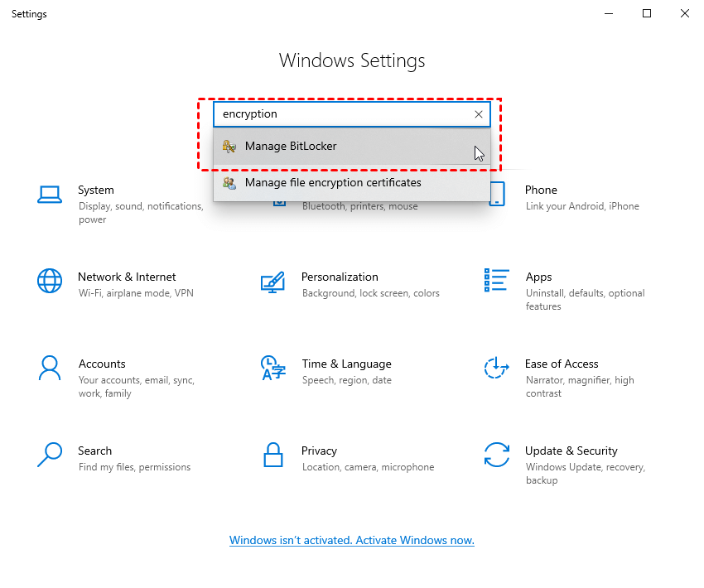This screenshot has width=704, height=588.
Task: Click the Search magnifier category icon
Action: (x=50, y=455)
